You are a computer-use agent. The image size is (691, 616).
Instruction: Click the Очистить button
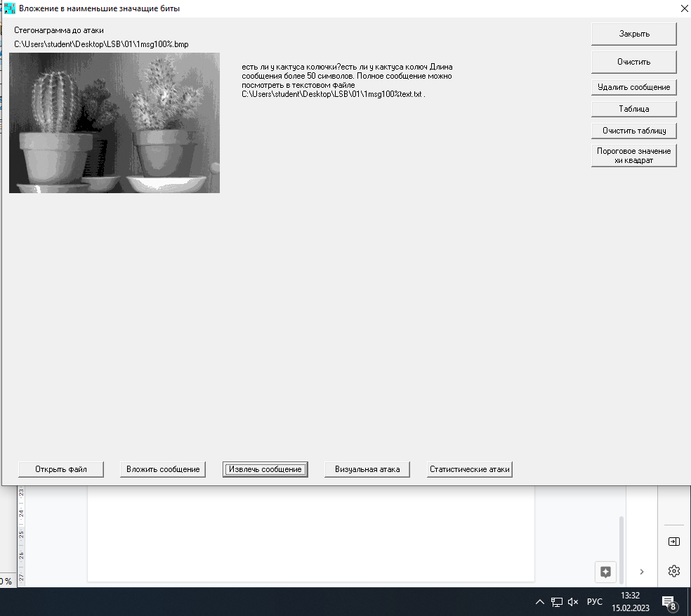point(633,63)
